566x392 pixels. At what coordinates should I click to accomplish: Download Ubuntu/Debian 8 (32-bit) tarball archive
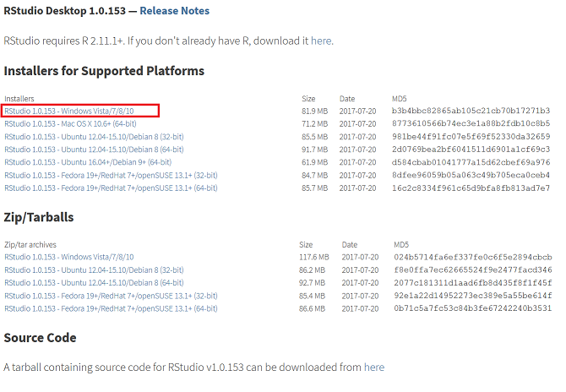[x=94, y=270]
